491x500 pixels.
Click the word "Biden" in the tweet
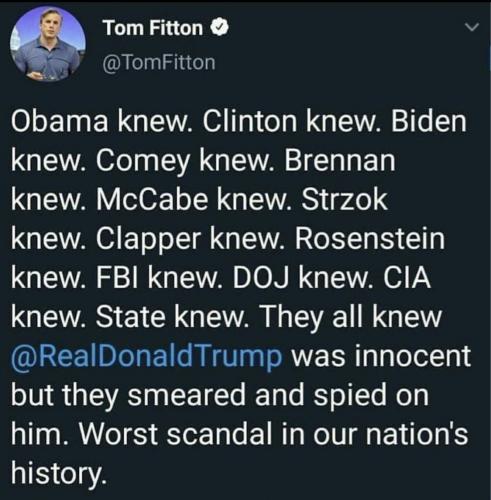pyautogui.click(x=429, y=121)
